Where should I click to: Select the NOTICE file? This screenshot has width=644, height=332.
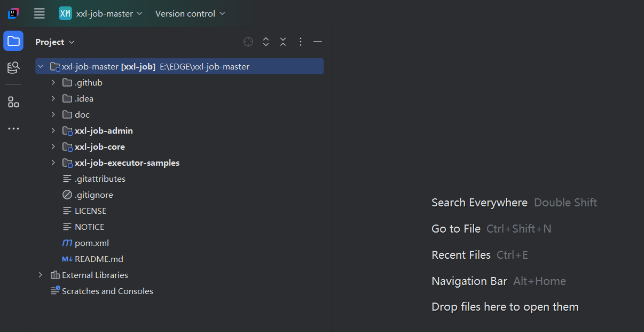coord(179,227)
